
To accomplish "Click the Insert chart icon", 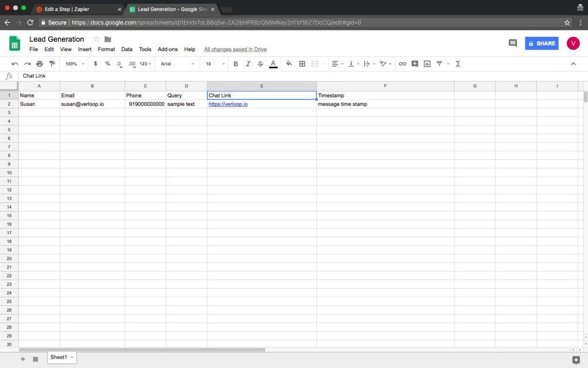I will pos(427,64).
